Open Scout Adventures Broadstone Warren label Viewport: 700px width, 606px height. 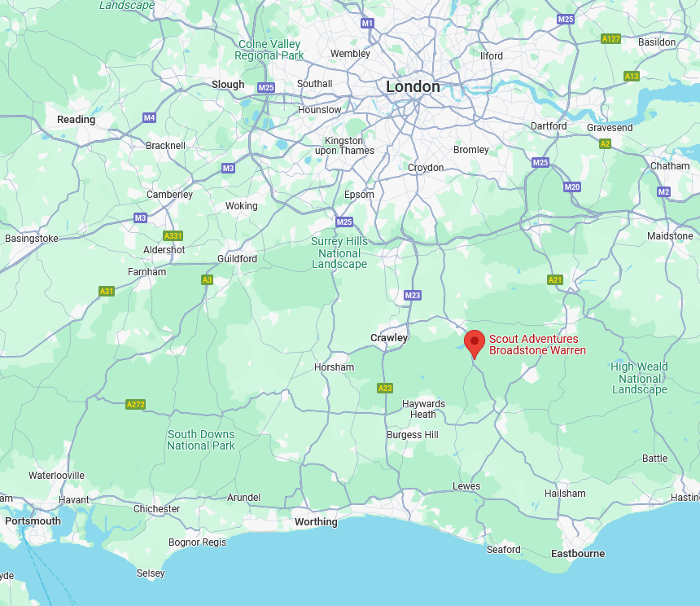[x=537, y=345]
